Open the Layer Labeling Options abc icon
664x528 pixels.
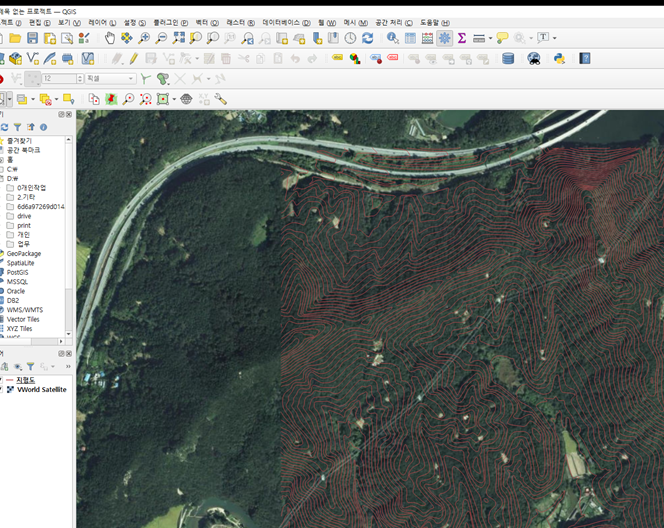pos(338,58)
